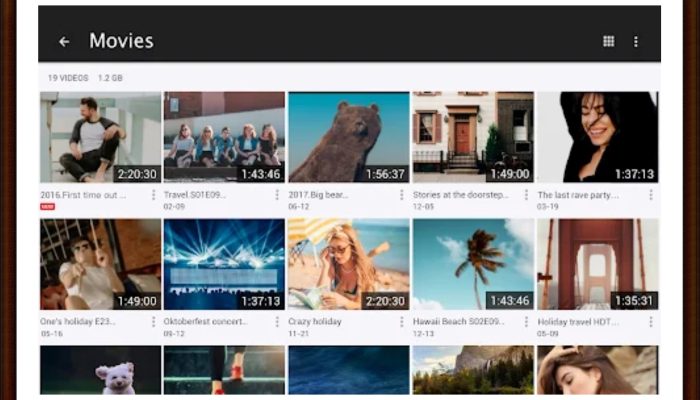Open the white puppy video thumbnail
700x400 pixels.
pyautogui.click(x=100, y=372)
